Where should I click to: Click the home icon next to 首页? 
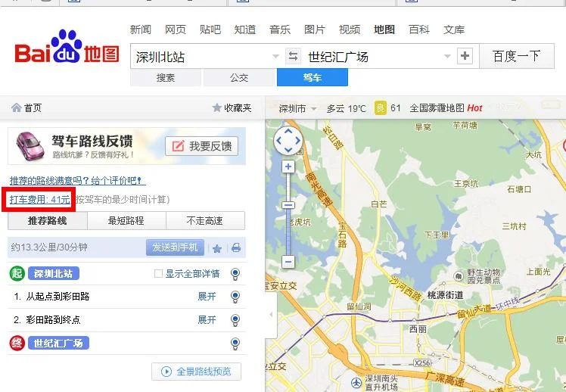tap(16, 107)
